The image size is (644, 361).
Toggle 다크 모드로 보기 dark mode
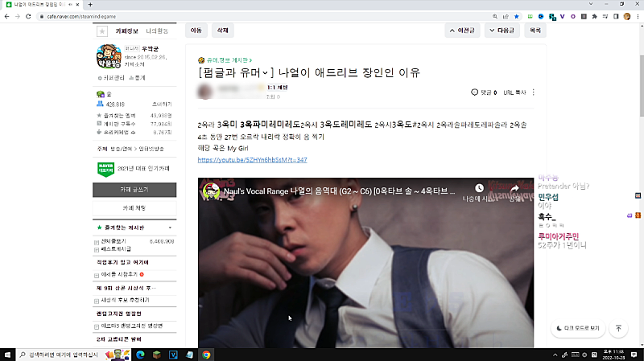[578, 328]
